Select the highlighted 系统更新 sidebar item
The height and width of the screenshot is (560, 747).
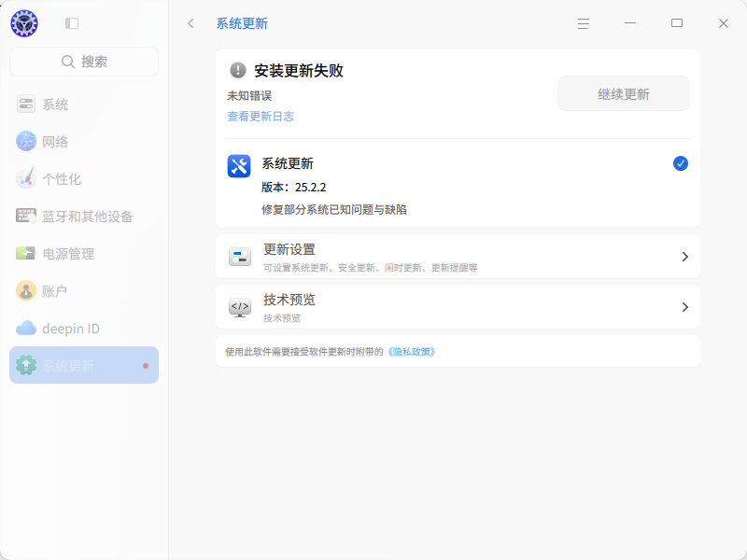[84, 365]
